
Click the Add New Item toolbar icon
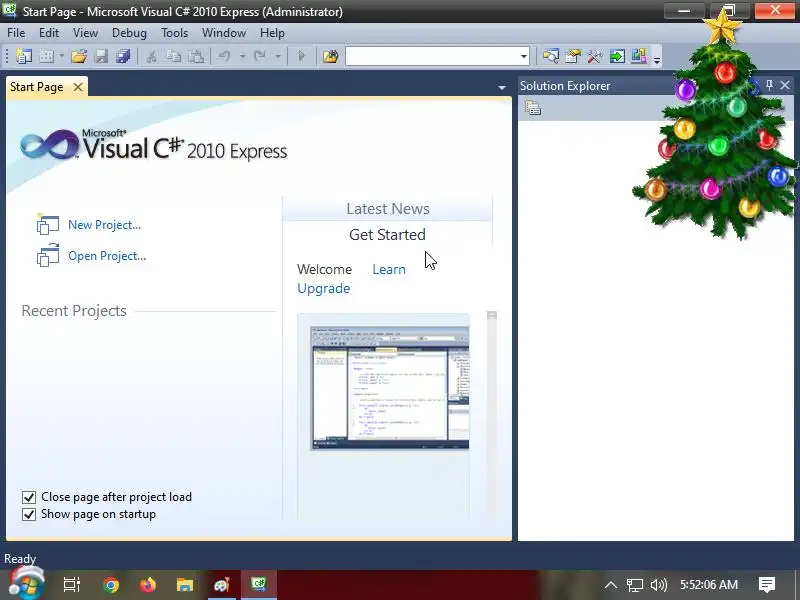pos(46,56)
